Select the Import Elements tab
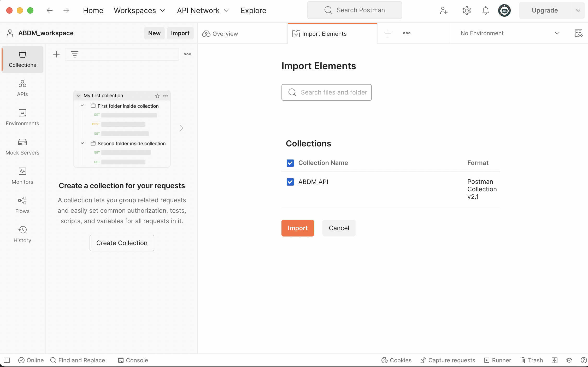The image size is (588, 367). pos(332,33)
